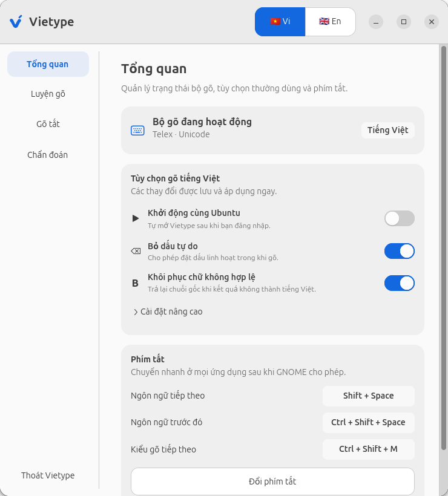Viewport: 448px width, 496px height.
Task: Open the Tổng quan sidebar tab
Action: [48, 64]
